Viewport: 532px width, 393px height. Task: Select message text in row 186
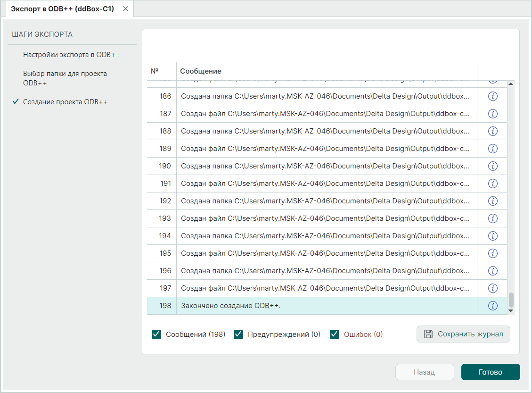click(325, 96)
